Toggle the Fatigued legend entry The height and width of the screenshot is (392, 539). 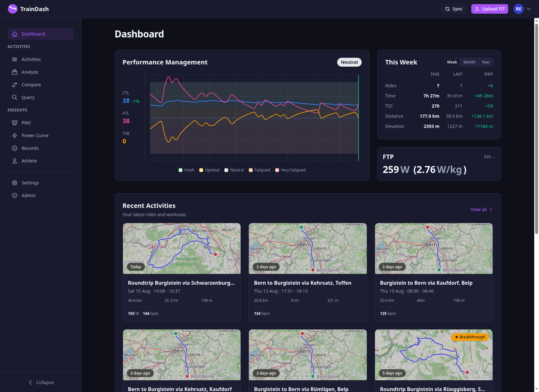pos(259,170)
